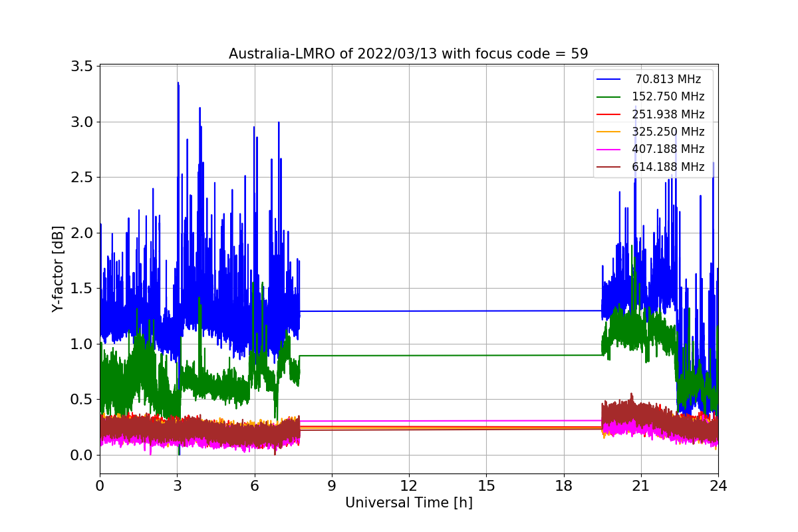Screen dimensions: 798x532
Task: Click the Y-factor [dB] axis label
Action: click(58, 269)
